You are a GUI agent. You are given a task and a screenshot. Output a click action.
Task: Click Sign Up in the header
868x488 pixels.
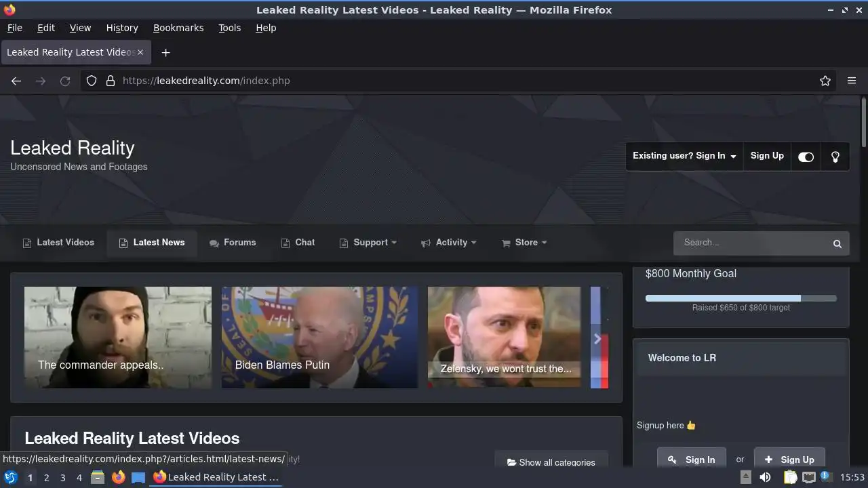[x=767, y=156]
